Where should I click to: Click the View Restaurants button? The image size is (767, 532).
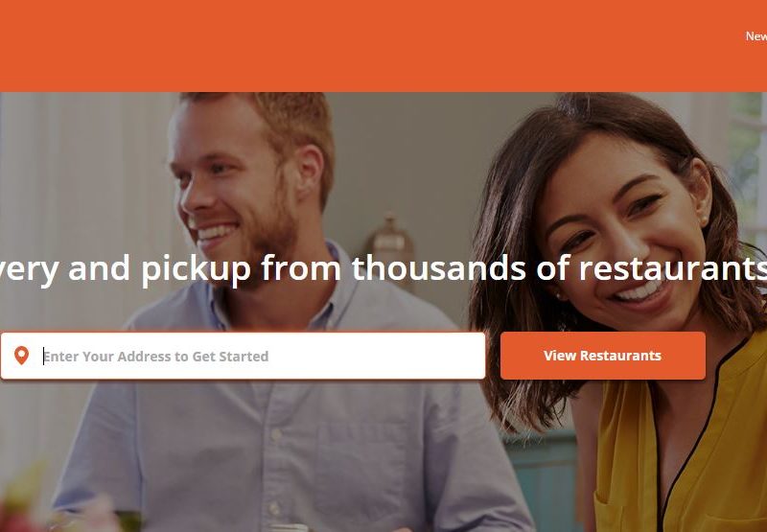click(x=603, y=356)
